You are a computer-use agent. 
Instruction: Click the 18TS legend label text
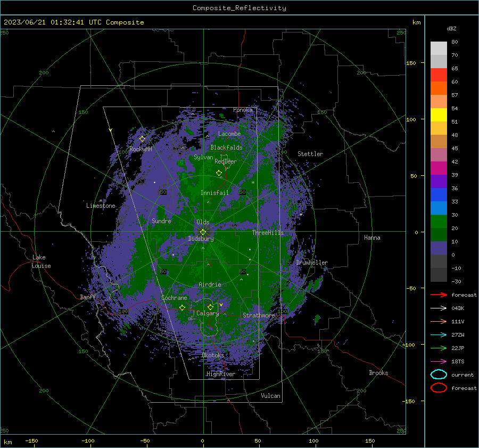click(458, 362)
